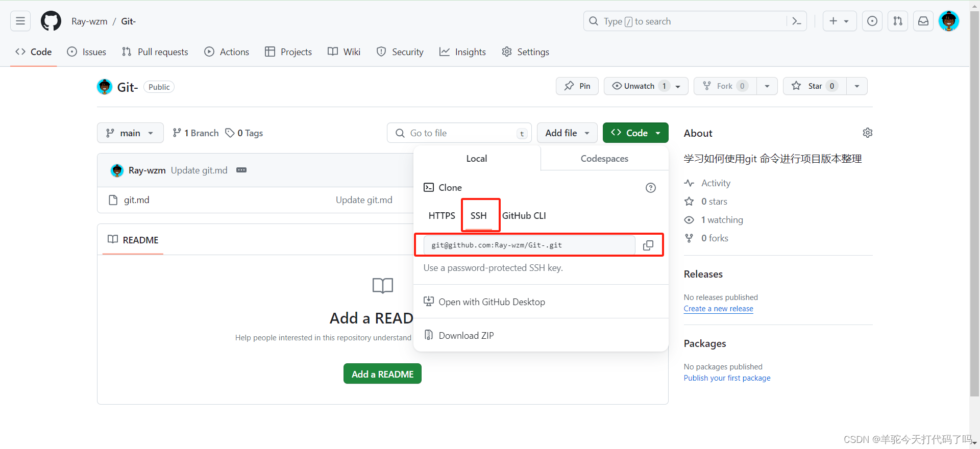The image size is (980, 449).
Task: Click the Ray-wzm commit author name
Action: 147,170
